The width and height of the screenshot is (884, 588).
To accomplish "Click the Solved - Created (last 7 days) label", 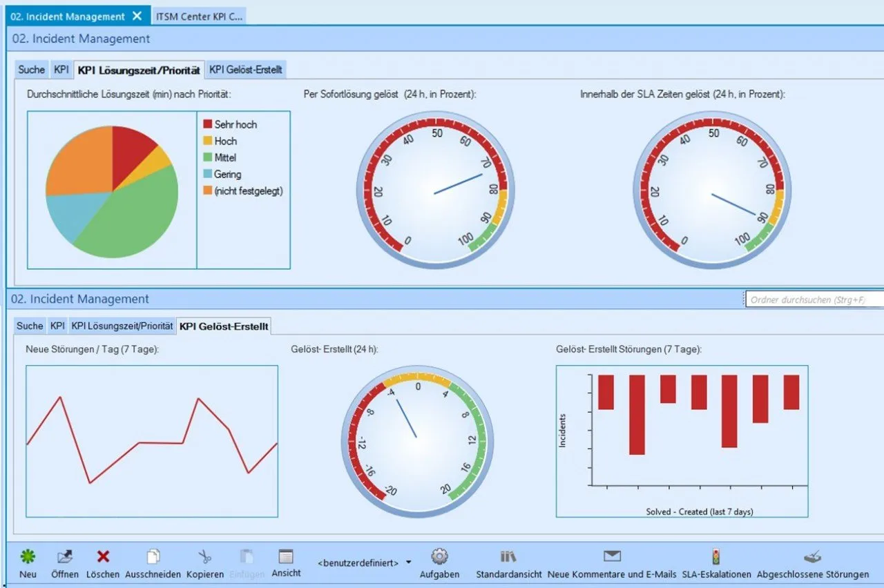I will pos(700,511).
